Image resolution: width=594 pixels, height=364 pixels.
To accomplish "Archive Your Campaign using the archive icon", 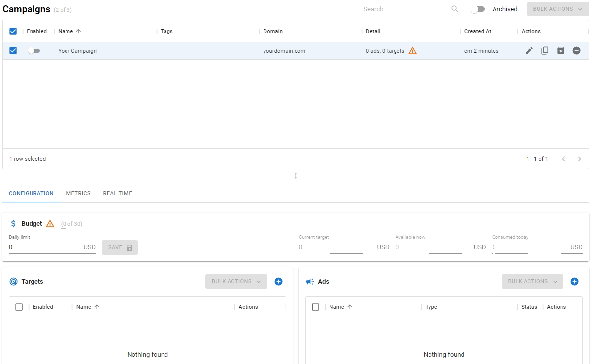I will (561, 51).
